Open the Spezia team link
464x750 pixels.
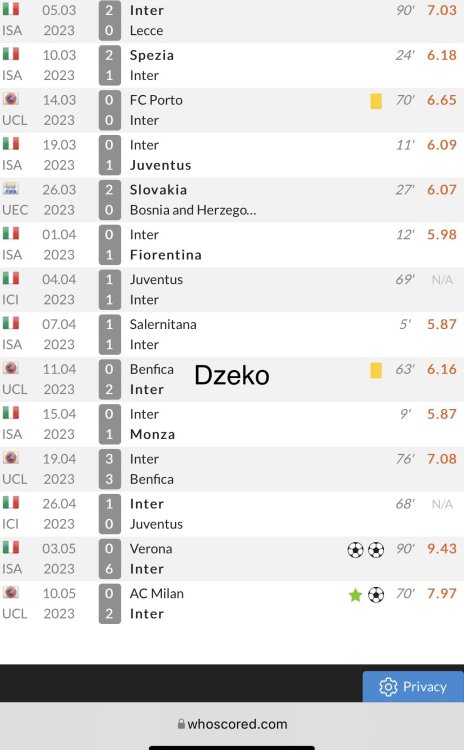(x=152, y=55)
